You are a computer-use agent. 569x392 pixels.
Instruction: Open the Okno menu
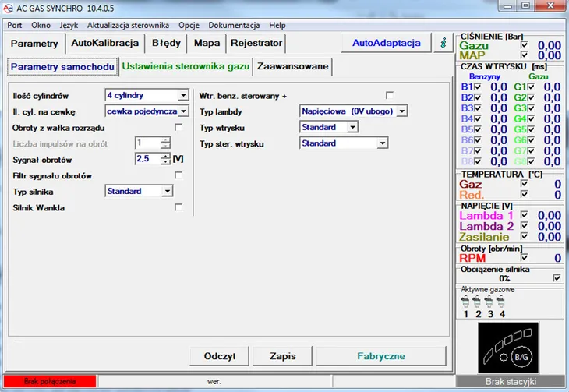(x=41, y=26)
